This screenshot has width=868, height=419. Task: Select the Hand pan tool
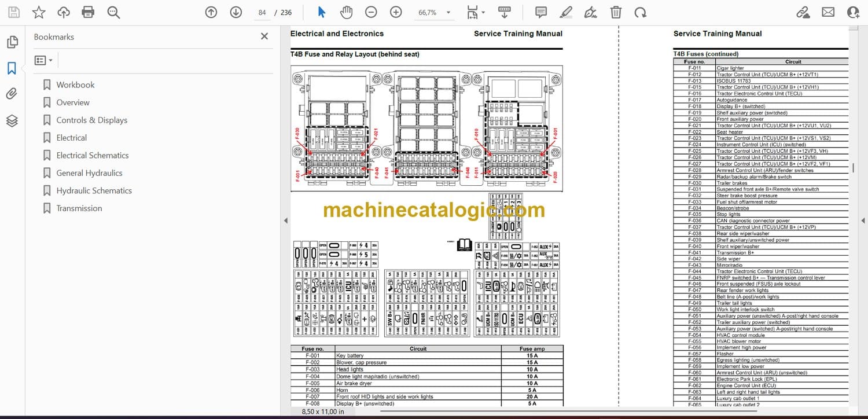pos(346,12)
